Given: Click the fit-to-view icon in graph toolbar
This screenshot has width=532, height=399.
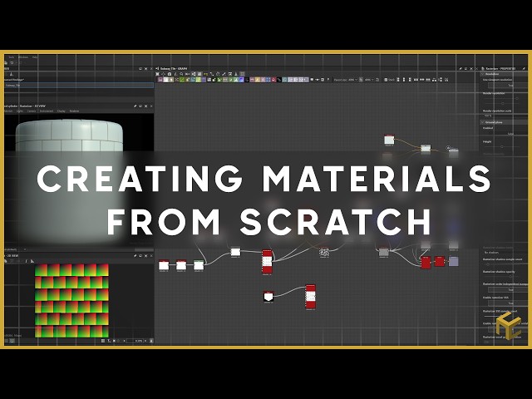Looking at the screenshot, I should (x=157, y=74).
